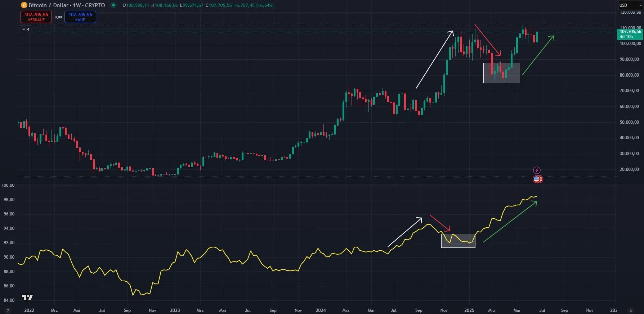Image resolution: width=644 pixels, height=314 pixels.
Task: Click the 40.000,00 price scale label
Action: 630,138
